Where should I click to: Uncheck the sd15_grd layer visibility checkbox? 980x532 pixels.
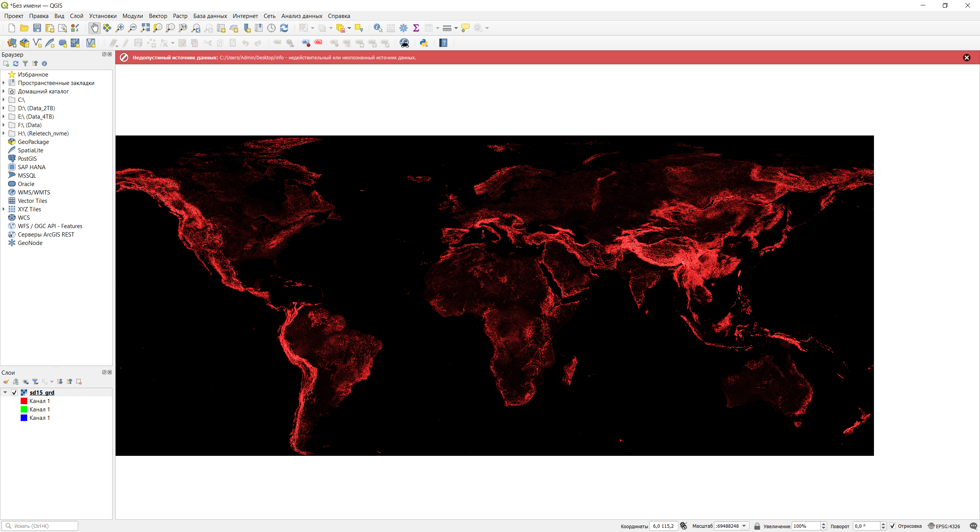coord(15,393)
